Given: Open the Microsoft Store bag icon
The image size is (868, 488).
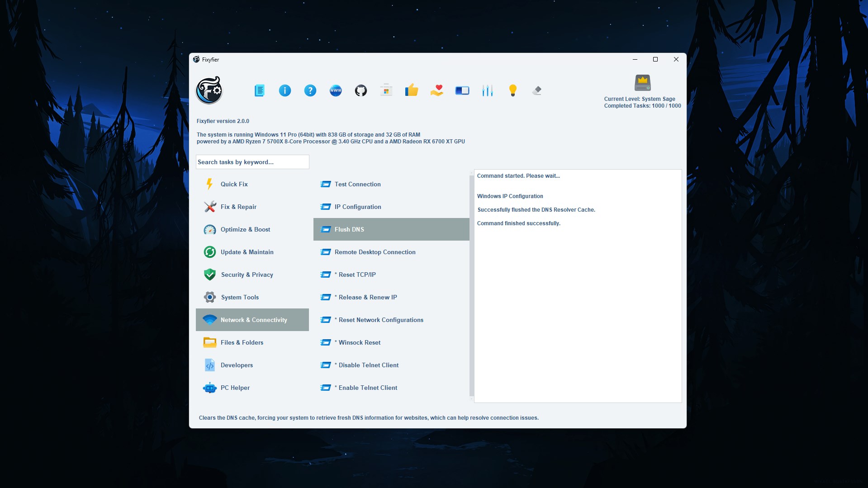Looking at the screenshot, I should click(386, 90).
